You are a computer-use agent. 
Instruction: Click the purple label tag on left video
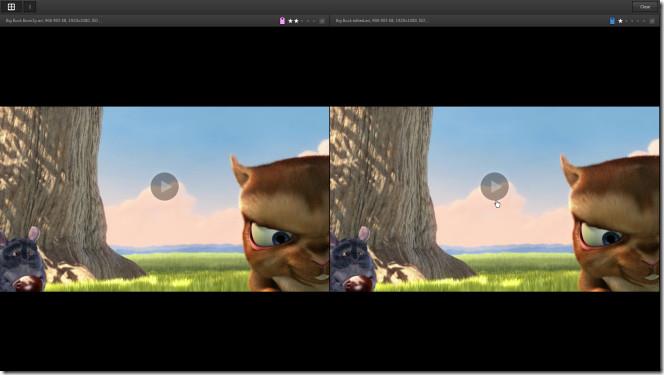[282, 20]
